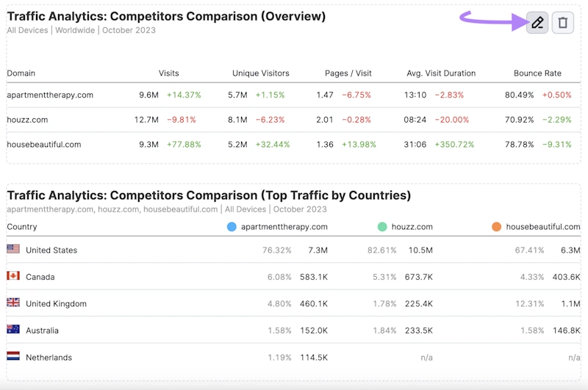Click the 70.92% bounce rate value
This screenshot has width=588, height=390.
519,120
